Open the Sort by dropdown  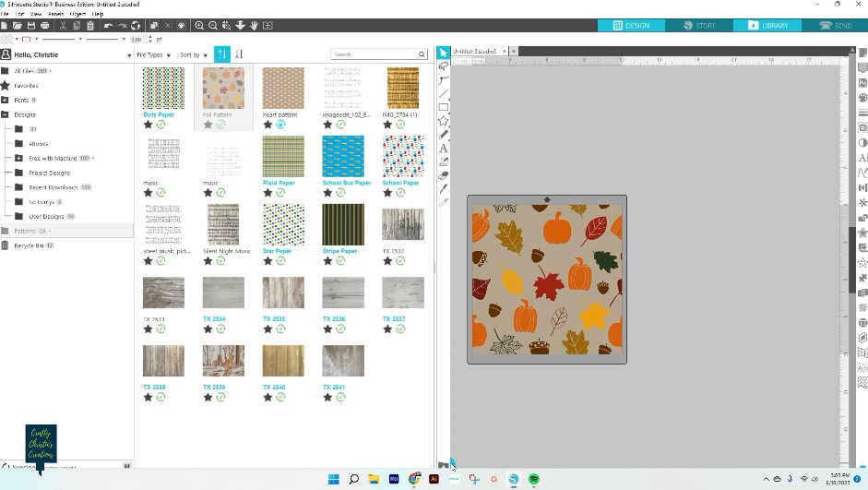coord(194,54)
